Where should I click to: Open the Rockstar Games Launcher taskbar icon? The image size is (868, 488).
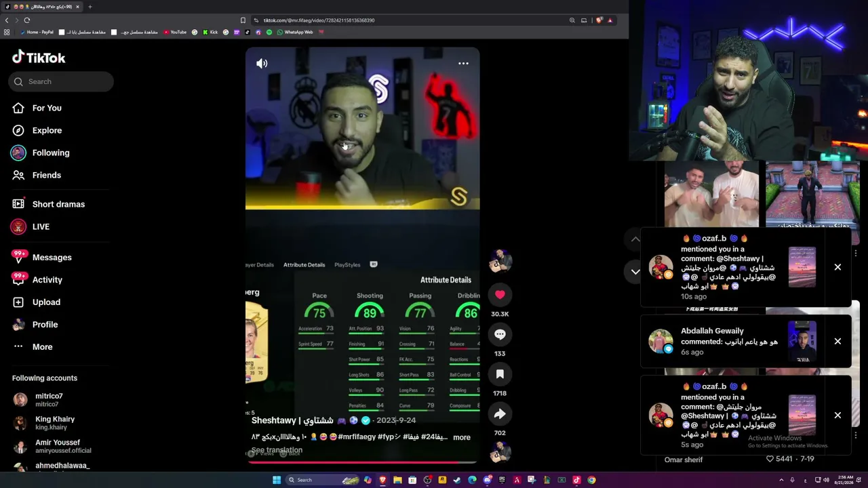[x=442, y=481]
